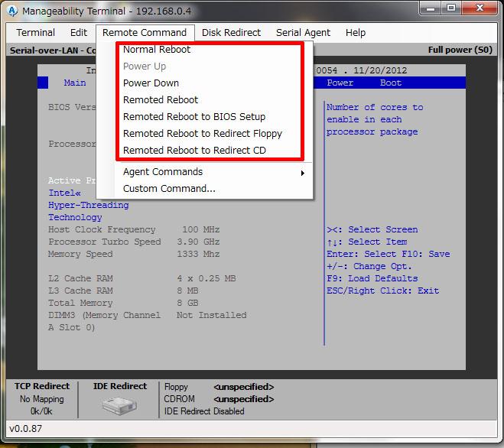The image size is (504, 448).
Task: Click the Processor Turbo Speed row
Action: tap(134, 242)
